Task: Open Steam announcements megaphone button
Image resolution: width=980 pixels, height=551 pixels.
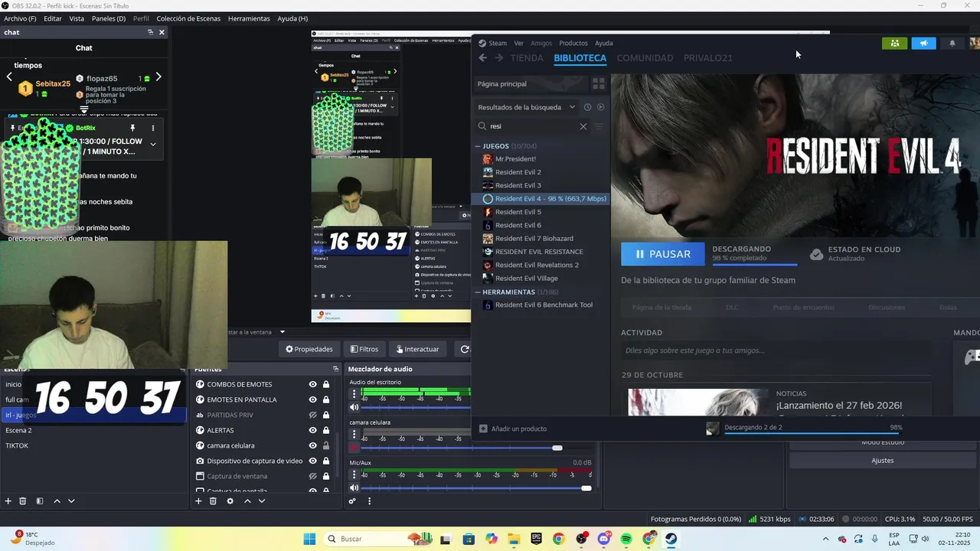Action: tap(923, 43)
